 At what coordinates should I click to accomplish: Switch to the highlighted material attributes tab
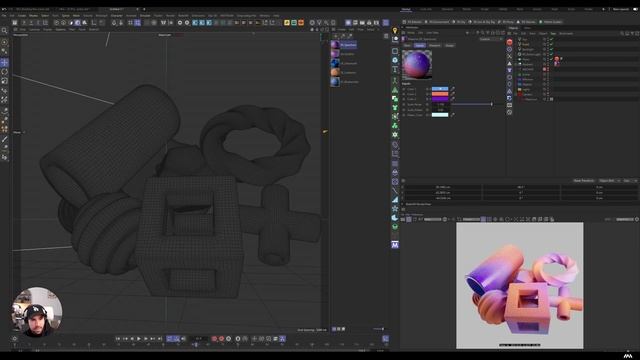[420, 45]
